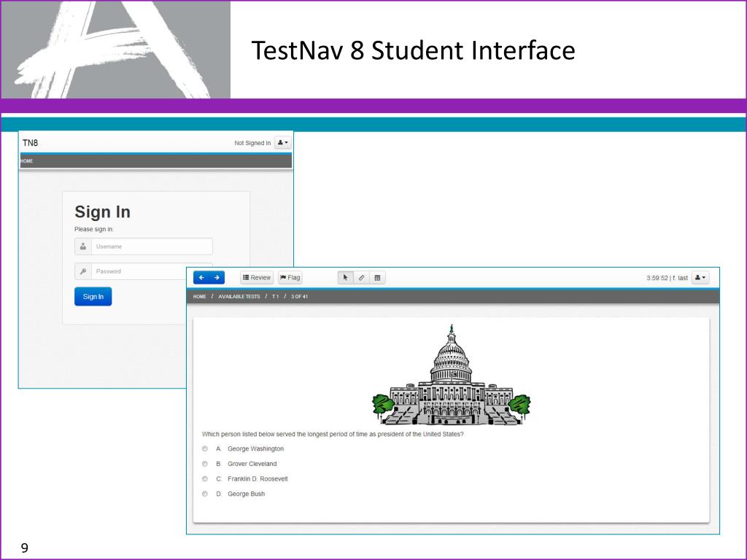Select the pointer tool
Image resolution: width=747 pixels, height=560 pixels.
pos(345,278)
